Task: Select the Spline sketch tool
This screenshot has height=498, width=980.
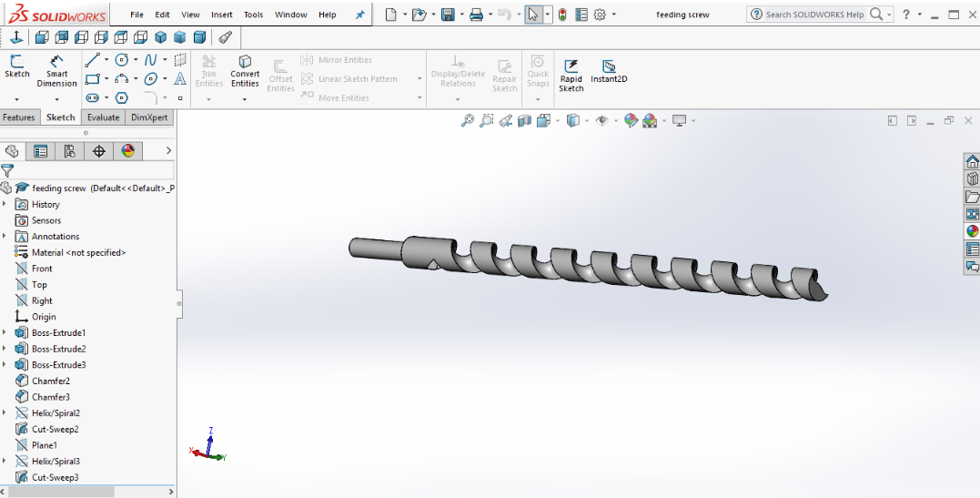Action: click(151, 60)
